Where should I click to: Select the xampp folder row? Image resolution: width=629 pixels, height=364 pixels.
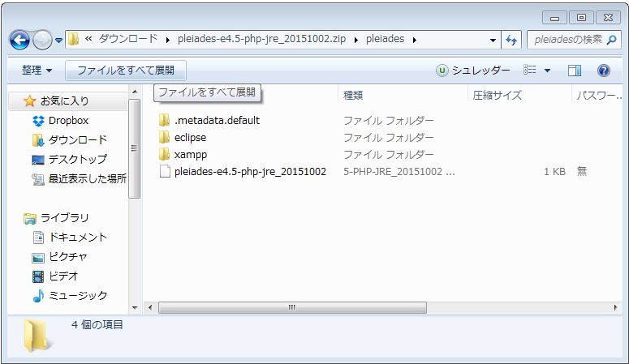point(191,154)
